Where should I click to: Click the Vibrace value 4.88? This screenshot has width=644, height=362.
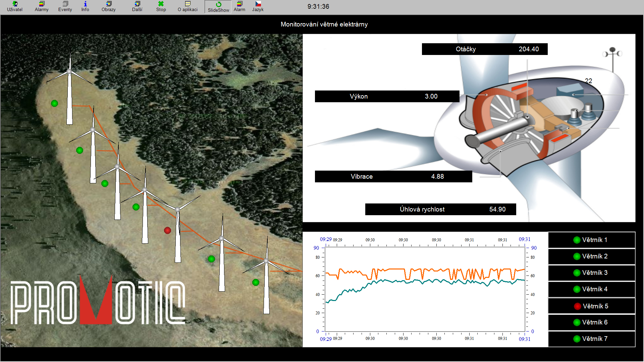click(x=437, y=177)
